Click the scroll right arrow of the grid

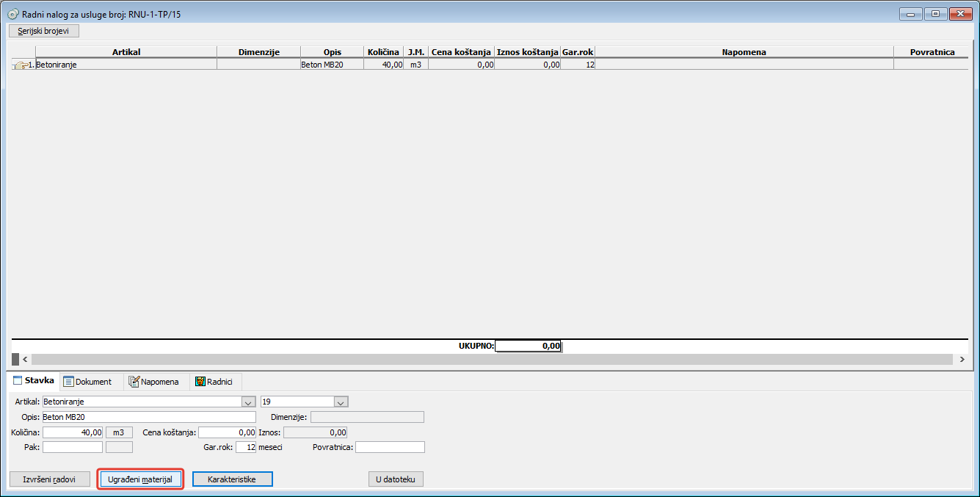pyautogui.click(x=962, y=359)
